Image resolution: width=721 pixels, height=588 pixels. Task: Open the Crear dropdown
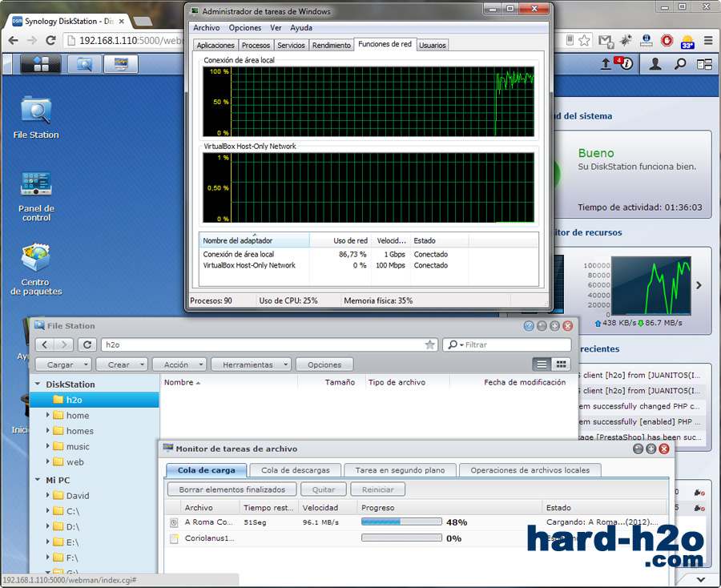(122, 364)
